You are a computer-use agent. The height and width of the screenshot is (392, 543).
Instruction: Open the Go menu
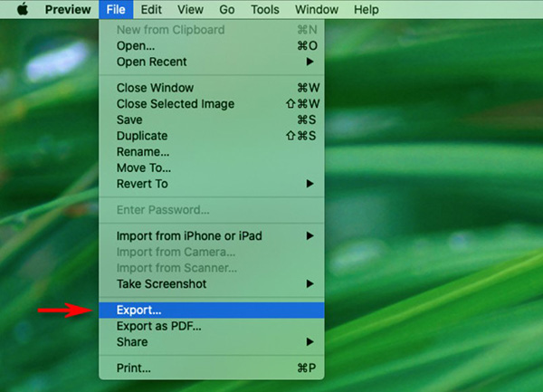click(227, 9)
